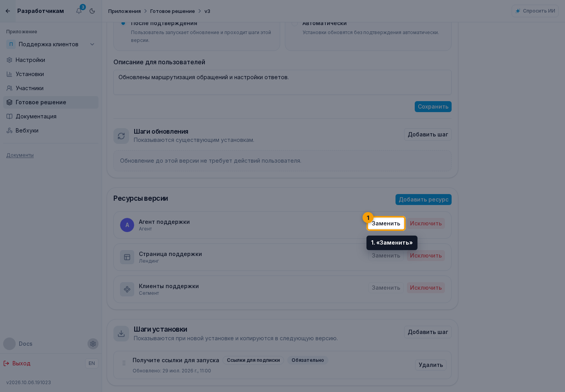The image size is (565, 392).
Task: Click the gear icon next to Docs
Action: 93,344
